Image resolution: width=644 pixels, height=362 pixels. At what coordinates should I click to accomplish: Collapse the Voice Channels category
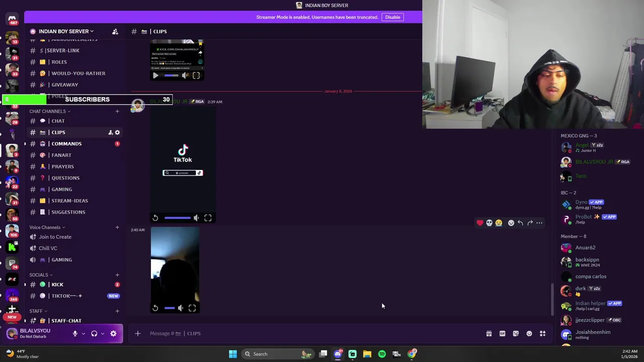(47, 227)
